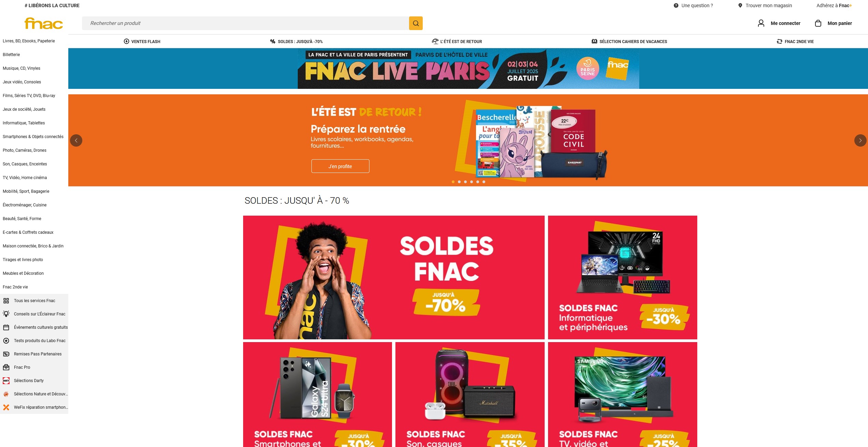The height and width of the screenshot is (447, 868).
Task: Open Tous les services Fnac grid icon
Action: click(6, 301)
